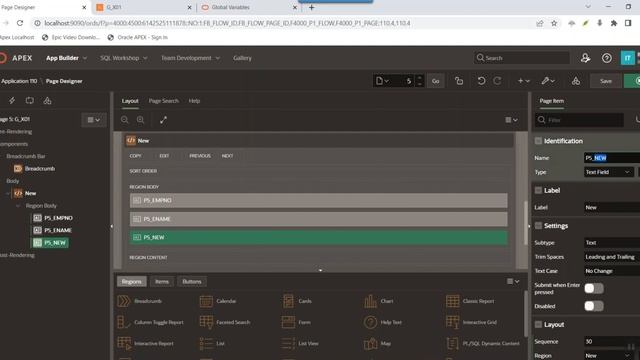Toggle the Disabled switch
Image resolution: width=640 pixels, height=360 pixels.
coord(594,306)
